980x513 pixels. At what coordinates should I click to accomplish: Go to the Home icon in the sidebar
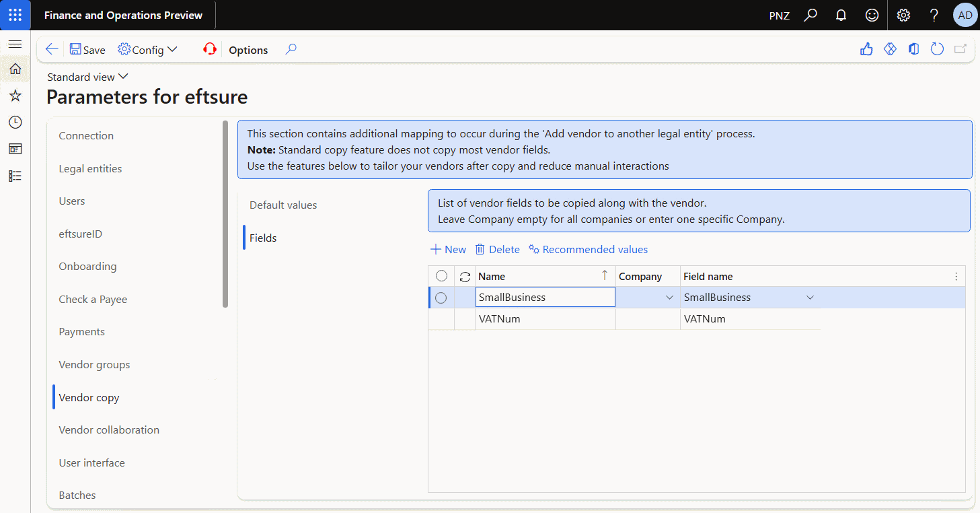(x=15, y=69)
